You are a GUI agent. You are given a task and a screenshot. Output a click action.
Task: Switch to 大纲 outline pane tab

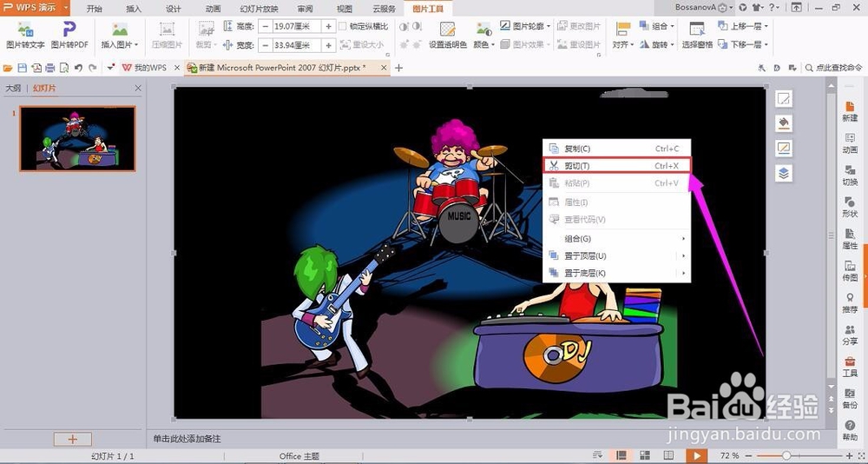(x=13, y=88)
